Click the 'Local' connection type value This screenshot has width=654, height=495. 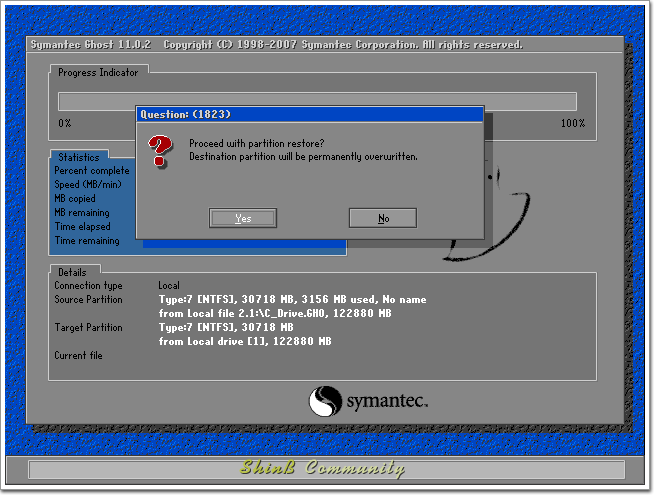(x=169, y=286)
